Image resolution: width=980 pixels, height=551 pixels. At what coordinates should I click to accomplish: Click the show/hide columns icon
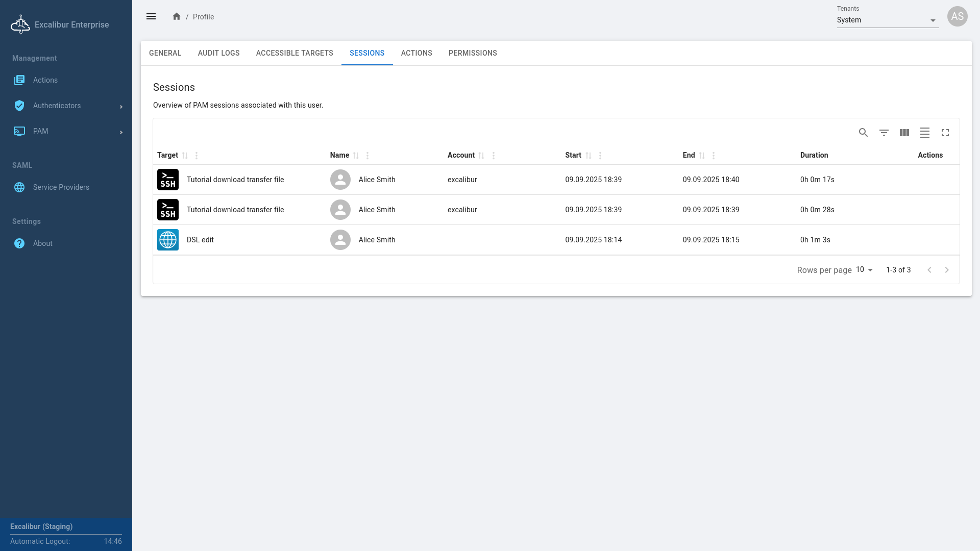pos(904,133)
